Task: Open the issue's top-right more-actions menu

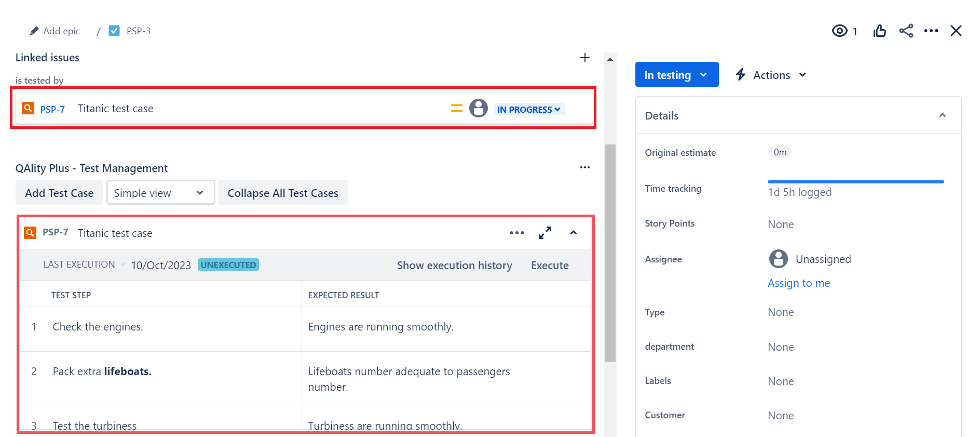Action: (931, 31)
